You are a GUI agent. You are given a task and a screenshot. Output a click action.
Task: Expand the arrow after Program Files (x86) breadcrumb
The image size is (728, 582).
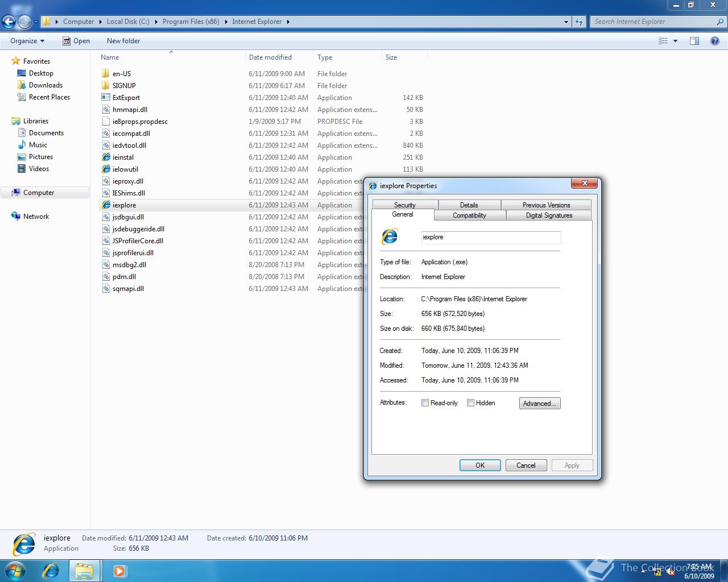(x=226, y=22)
